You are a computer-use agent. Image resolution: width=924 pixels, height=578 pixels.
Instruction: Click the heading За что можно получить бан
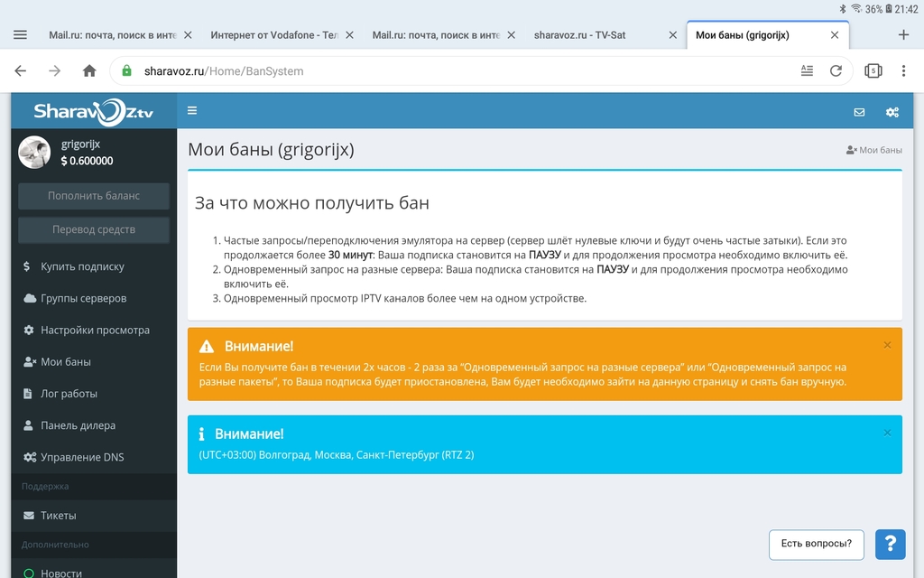pos(311,203)
